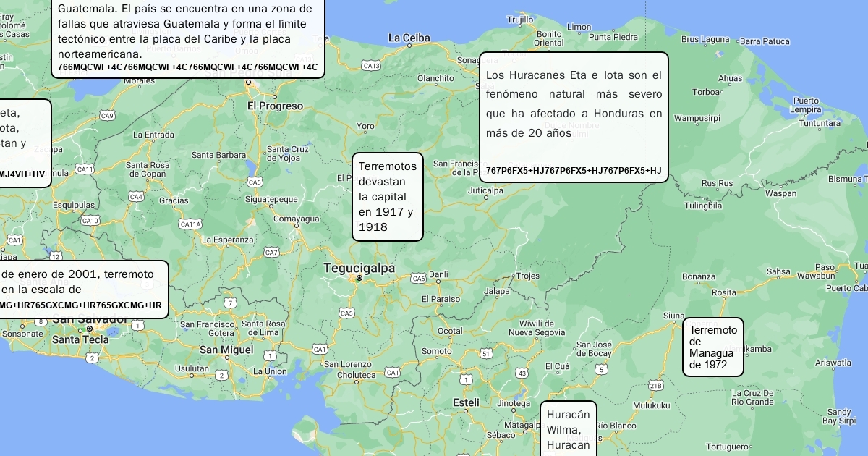
Task: Open the Terremoto de Managua 1972 label
Action: click(x=712, y=347)
